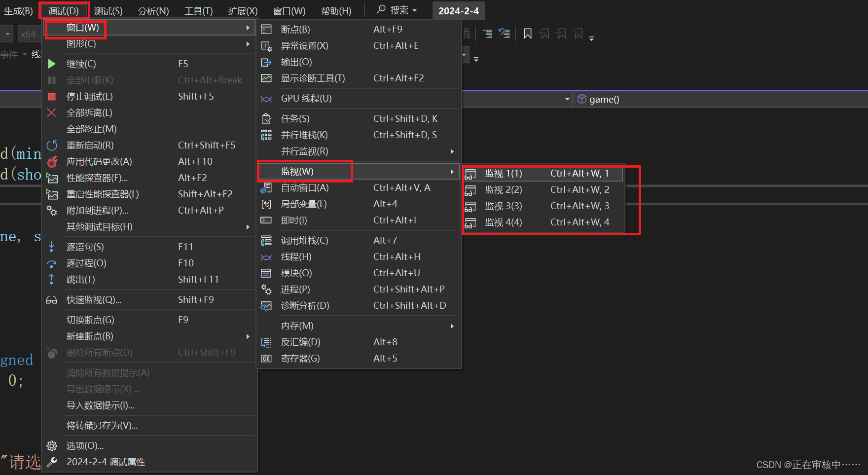Click the Registers icon

click(266, 359)
